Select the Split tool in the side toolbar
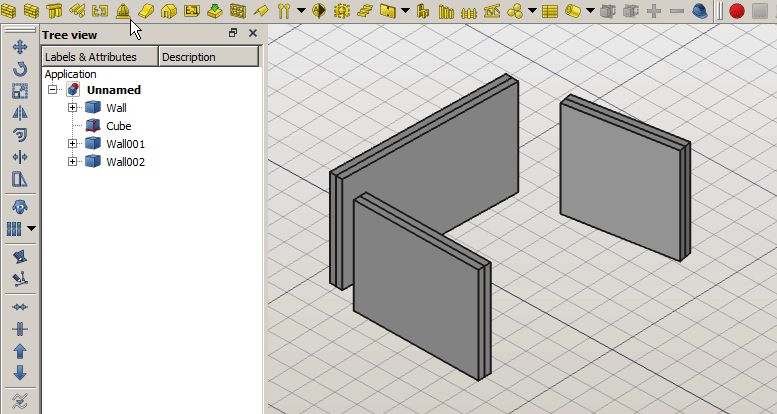 point(20,329)
